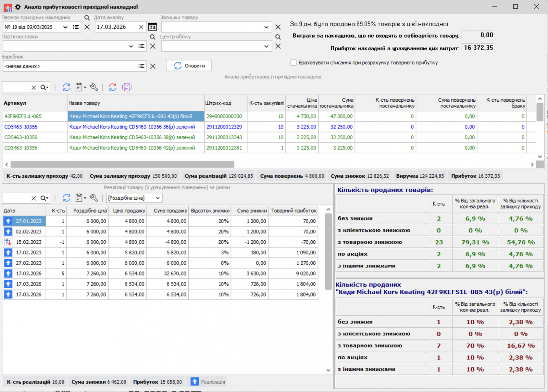Click the Реалізація button at the bottom

tap(208, 381)
